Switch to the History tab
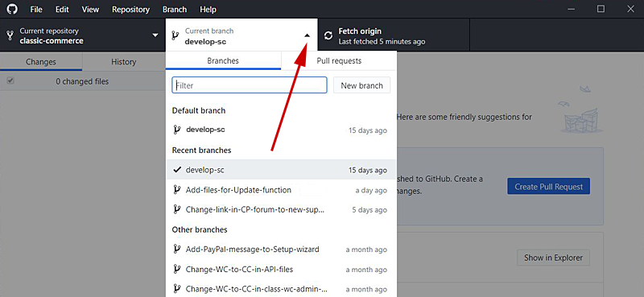 (123, 62)
